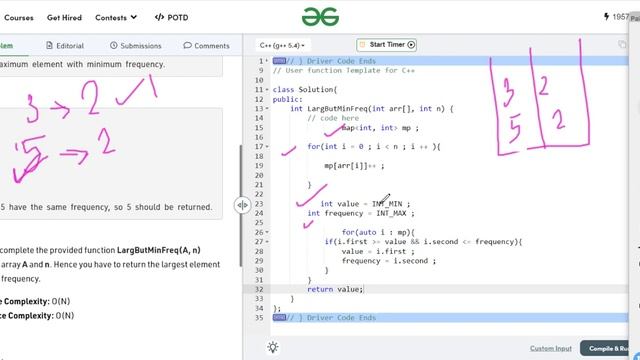Image resolution: width=640 pixels, height=360 pixels.
Task: Open the Courses menu
Action: click(x=19, y=18)
